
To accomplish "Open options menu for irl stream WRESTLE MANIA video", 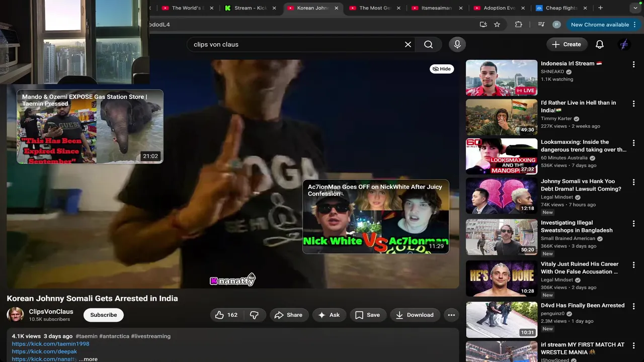I will 634,345.
